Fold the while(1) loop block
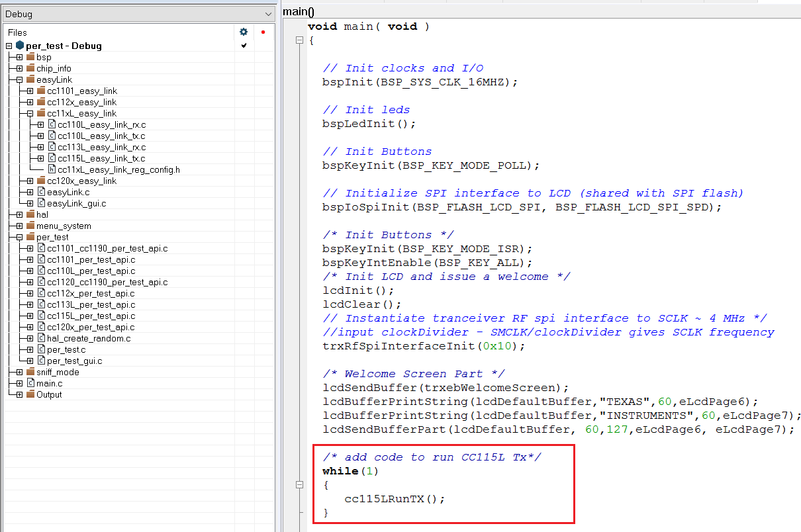This screenshot has height=532, width=801. click(299, 485)
